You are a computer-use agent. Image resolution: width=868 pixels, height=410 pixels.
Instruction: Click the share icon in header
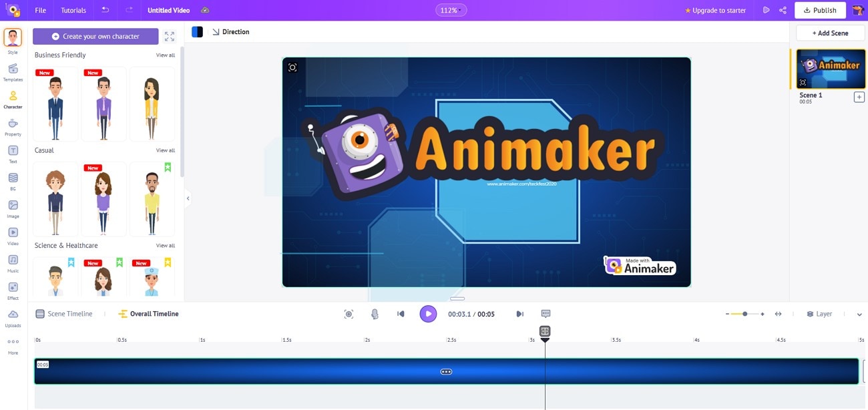tap(783, 10)
